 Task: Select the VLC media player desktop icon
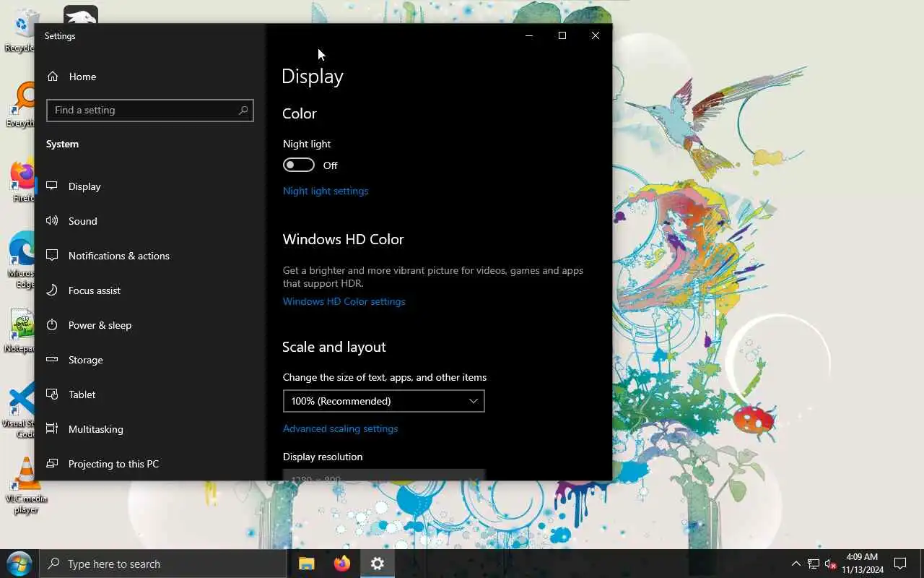[x=26, y=486]
